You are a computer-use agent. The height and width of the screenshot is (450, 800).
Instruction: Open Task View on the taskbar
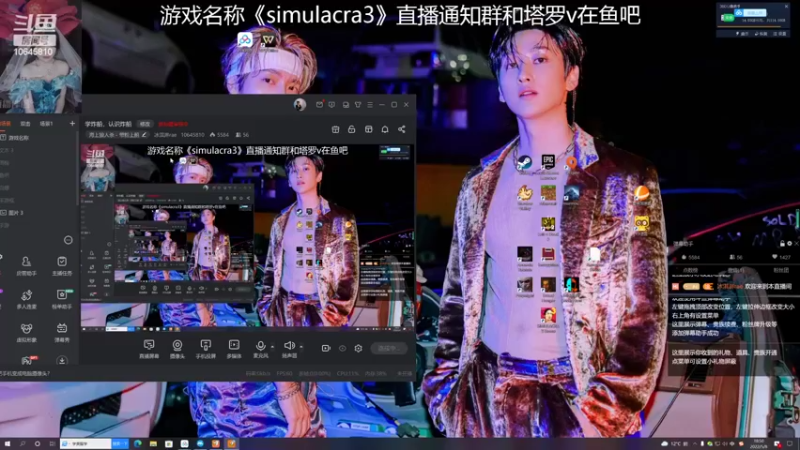point(52,444)
